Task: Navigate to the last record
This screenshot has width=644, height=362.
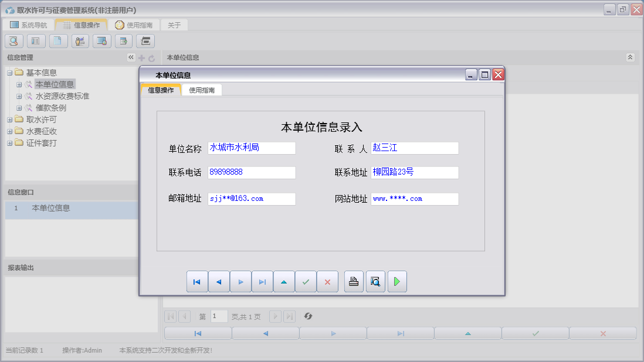Action: [x=262, y=282]
